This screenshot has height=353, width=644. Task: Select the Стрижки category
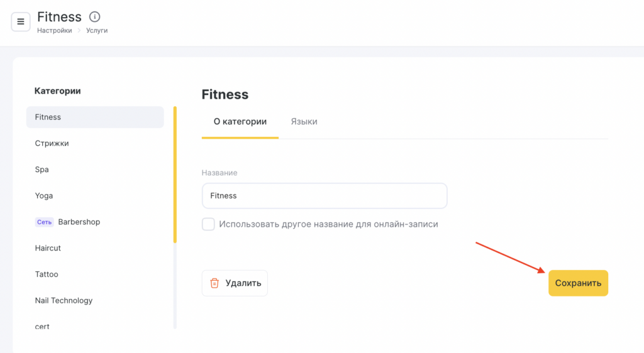pos(52,143)
